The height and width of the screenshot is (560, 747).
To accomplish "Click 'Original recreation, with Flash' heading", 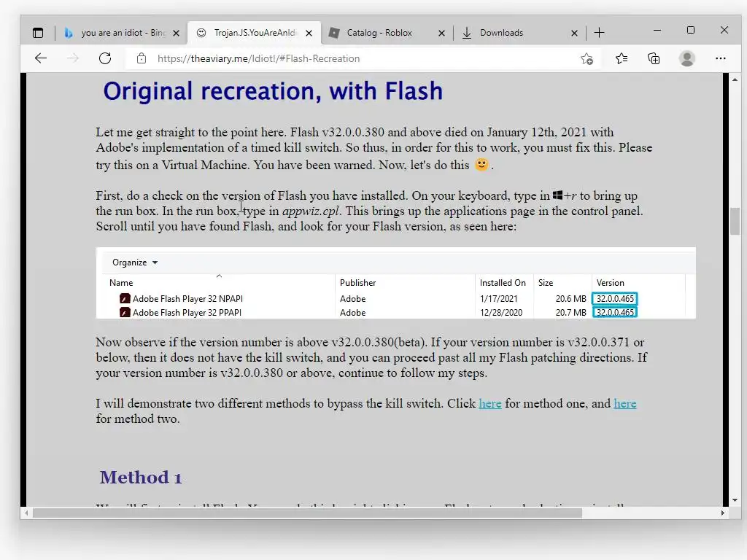I will 273,91.
